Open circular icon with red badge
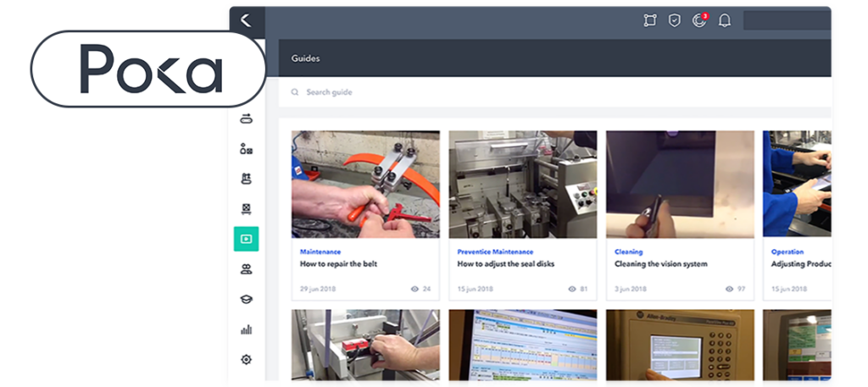The width and height of the screenshot is (868, 387). click(699, 20)
